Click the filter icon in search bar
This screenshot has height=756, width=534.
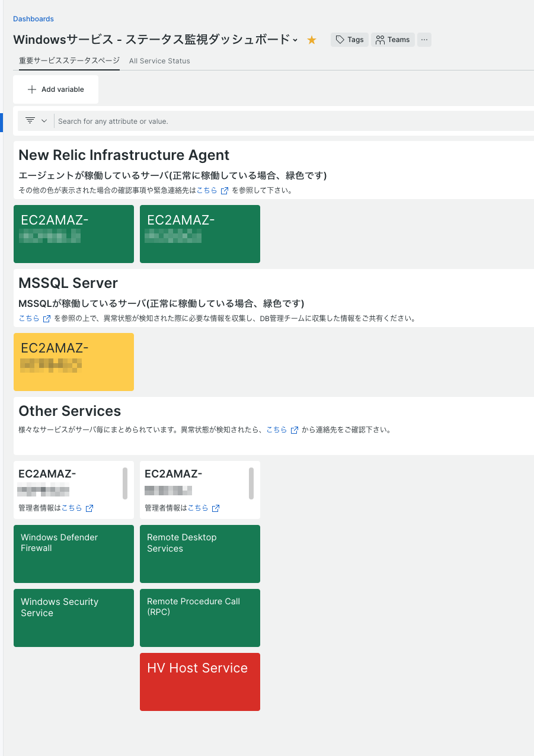[30, 120]
